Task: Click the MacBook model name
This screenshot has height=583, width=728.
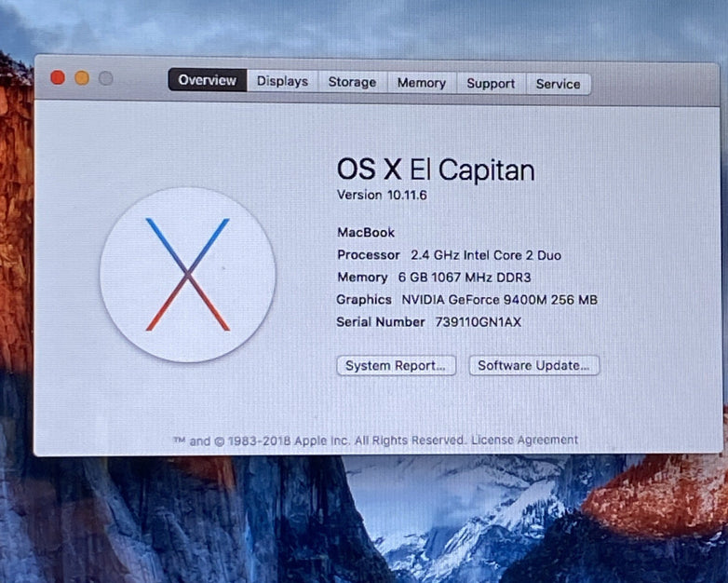Action: [366, 232]
